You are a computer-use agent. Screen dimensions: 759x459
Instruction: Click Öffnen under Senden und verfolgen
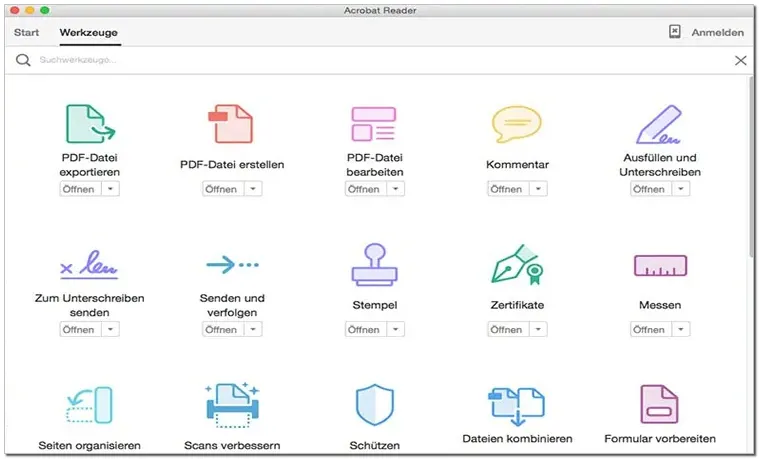pyautogui.click(x=223, y=329)
